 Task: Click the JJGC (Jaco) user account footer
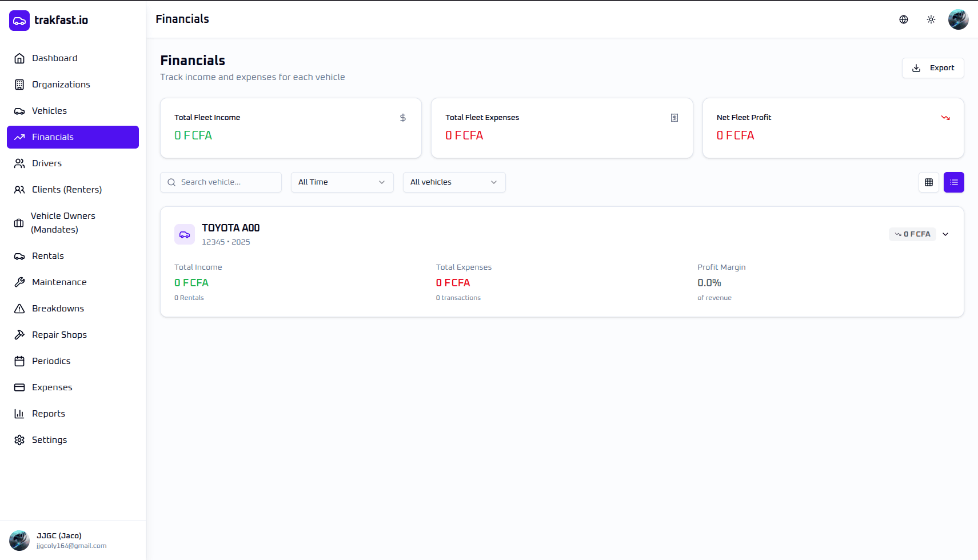(x=59, y=540)
